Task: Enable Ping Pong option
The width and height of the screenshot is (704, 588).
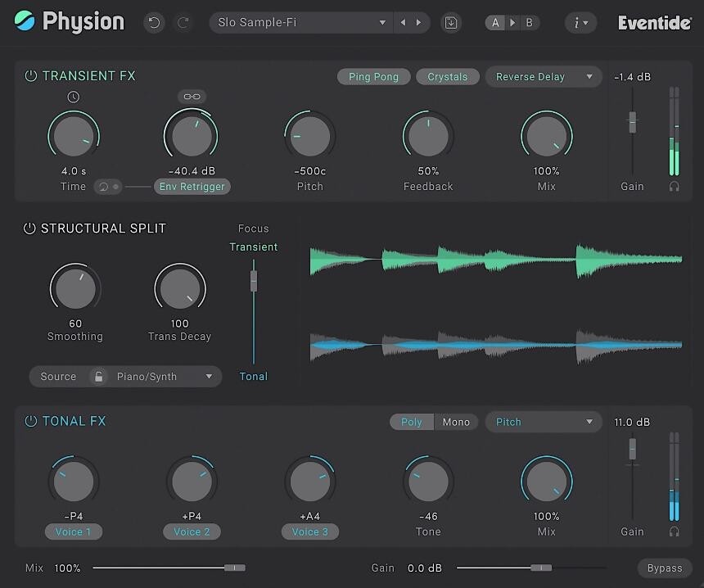Action: point(373,77)
